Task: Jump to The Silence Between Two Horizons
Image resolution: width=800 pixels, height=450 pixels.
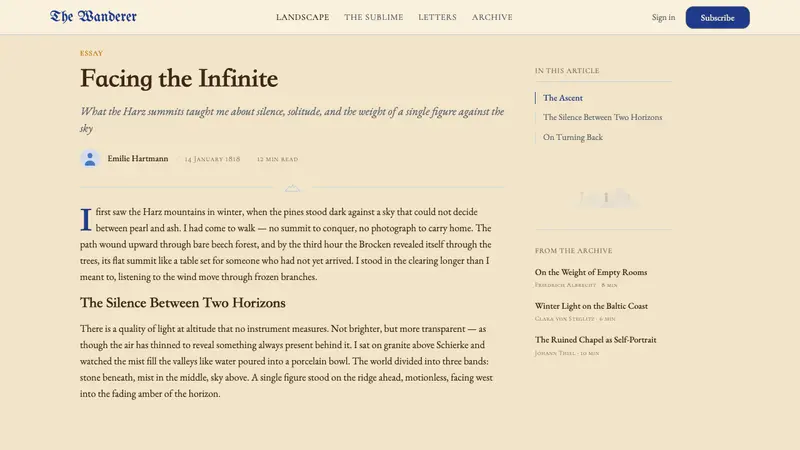Action: (603, 117)
